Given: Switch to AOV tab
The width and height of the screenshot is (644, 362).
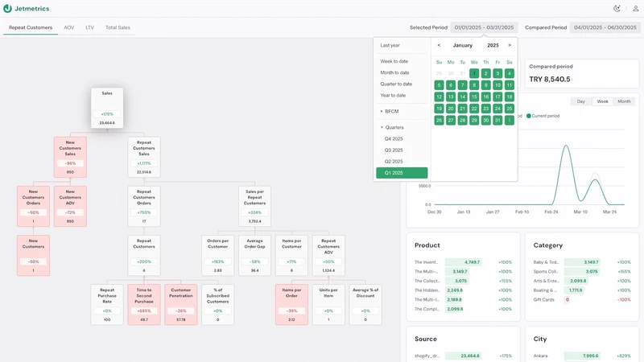Looking at the screenshot, I should pyautogui.click(x=69, y=27).
